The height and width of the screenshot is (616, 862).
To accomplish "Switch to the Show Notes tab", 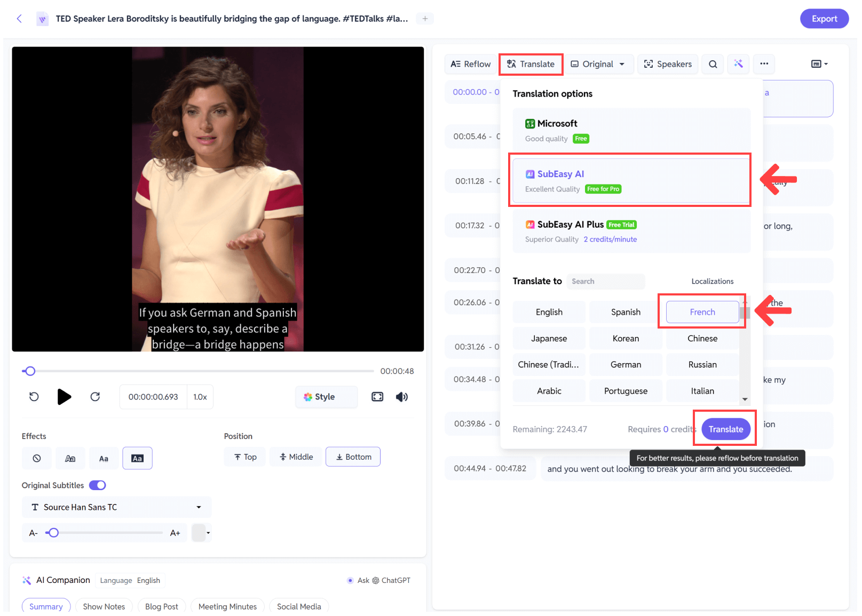I will (x=104, y=606).
